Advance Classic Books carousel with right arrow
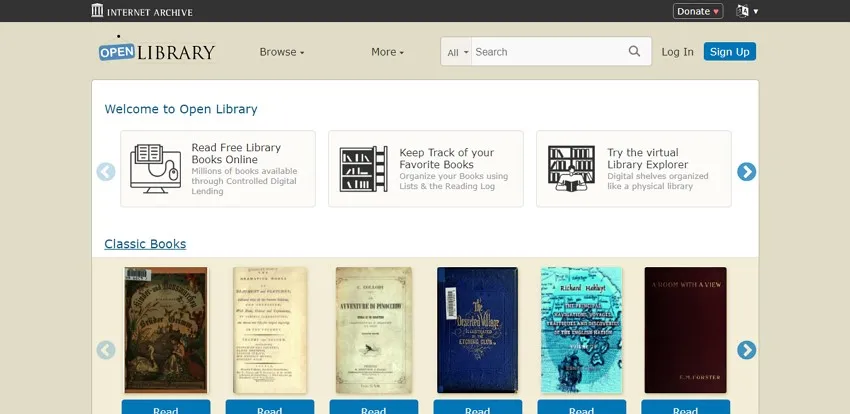This screenshot has height=414, width=850. click(746, 350)
